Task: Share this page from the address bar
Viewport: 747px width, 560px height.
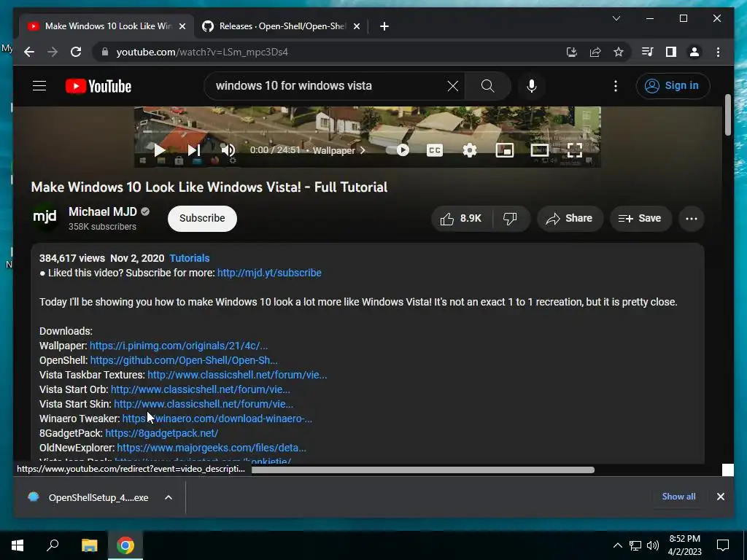Action: click(x=595, y=52)
